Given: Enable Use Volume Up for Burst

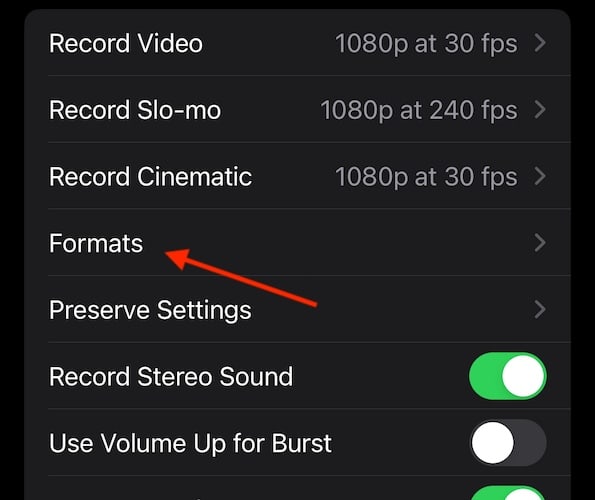Looking at the screenshot, I should (x=508, y=443).
